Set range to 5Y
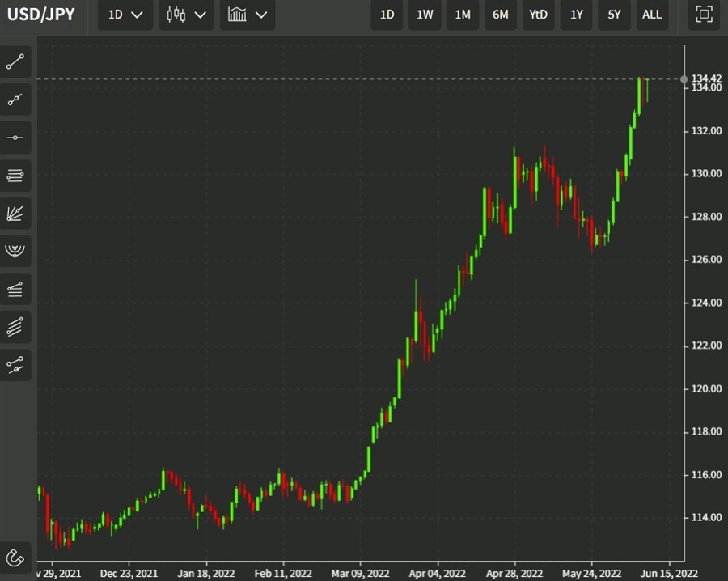This screenshot has width=728, height=581. coord(614,15)
